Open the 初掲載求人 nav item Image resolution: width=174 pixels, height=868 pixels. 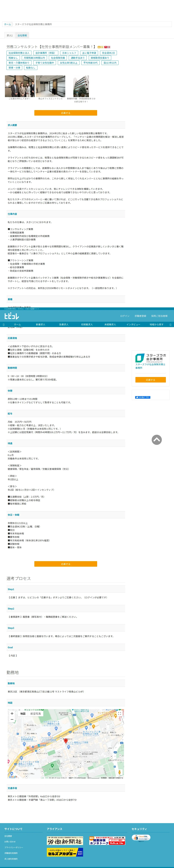[87, 324]
